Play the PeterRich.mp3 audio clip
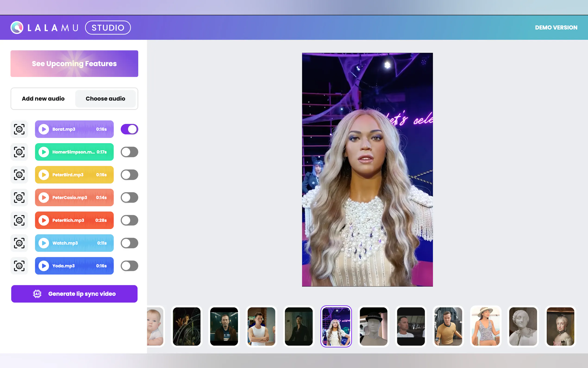 44,220
